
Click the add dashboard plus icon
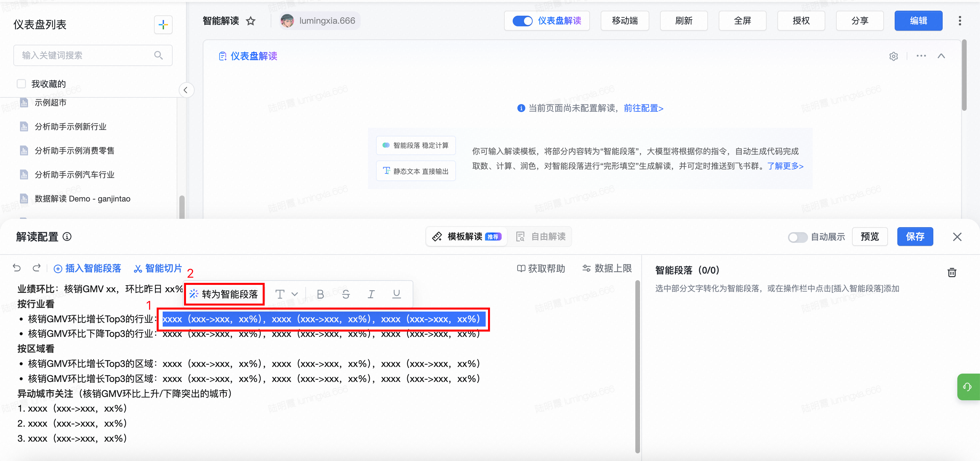(163, 25)
